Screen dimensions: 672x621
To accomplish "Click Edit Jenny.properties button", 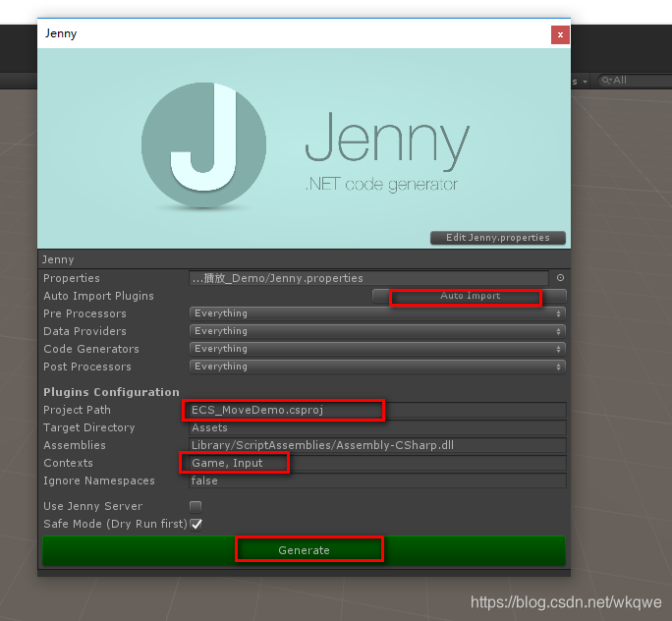I will pyautogui.click(x=497, y=238).
